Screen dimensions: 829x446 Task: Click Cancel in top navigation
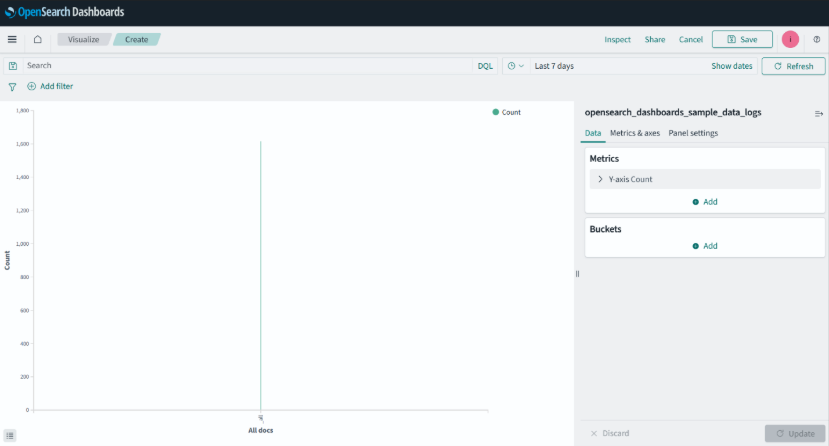690,40
